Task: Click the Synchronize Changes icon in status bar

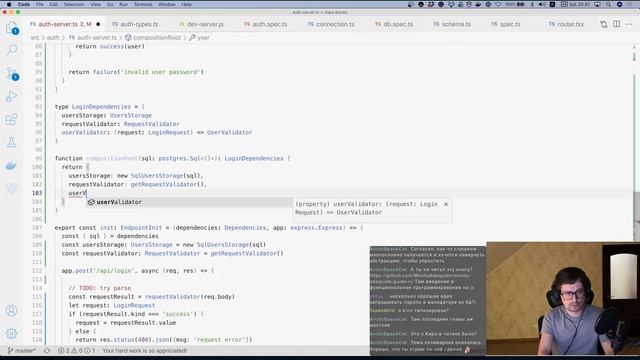Action: (x=47, y=351)
